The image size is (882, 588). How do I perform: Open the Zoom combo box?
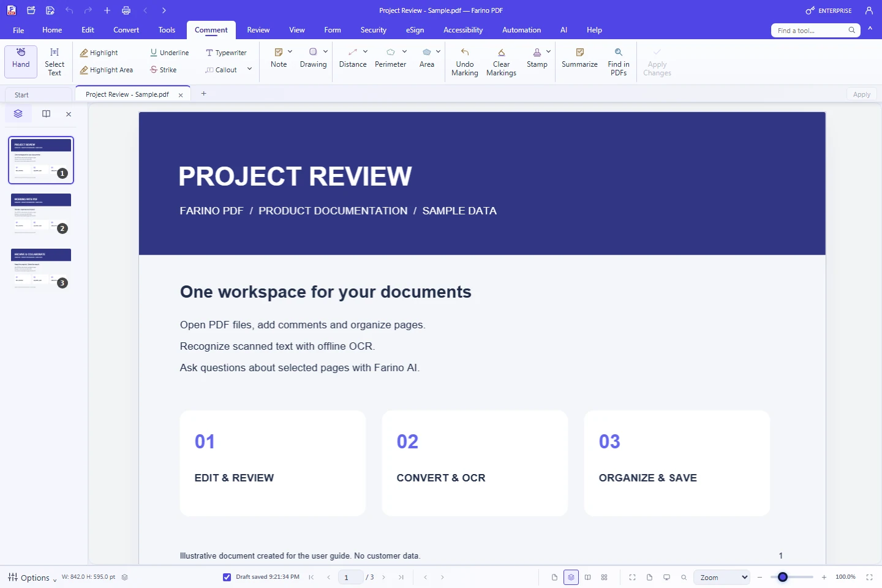[x=722, y=577]
